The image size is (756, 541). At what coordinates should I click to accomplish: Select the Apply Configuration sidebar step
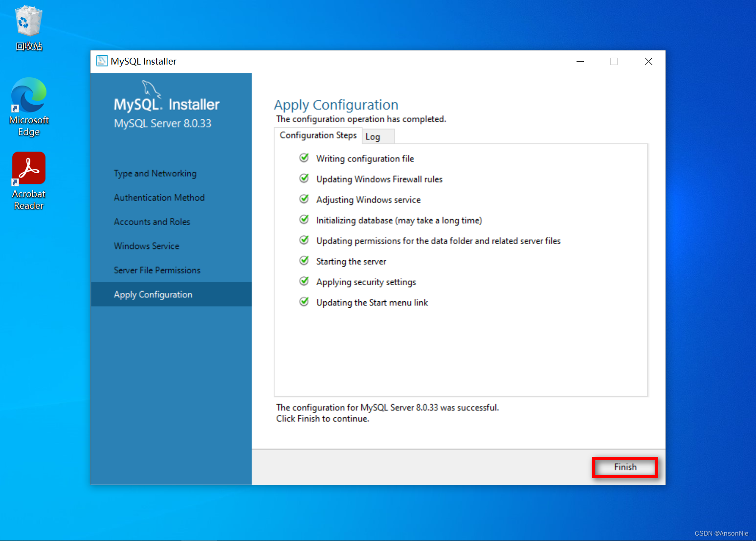[171, 294]
